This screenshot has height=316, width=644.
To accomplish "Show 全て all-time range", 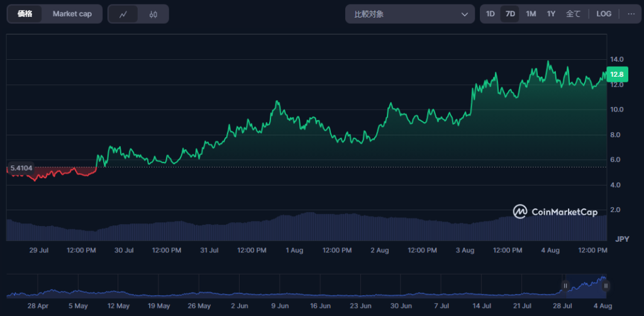I will coord(574,14).
